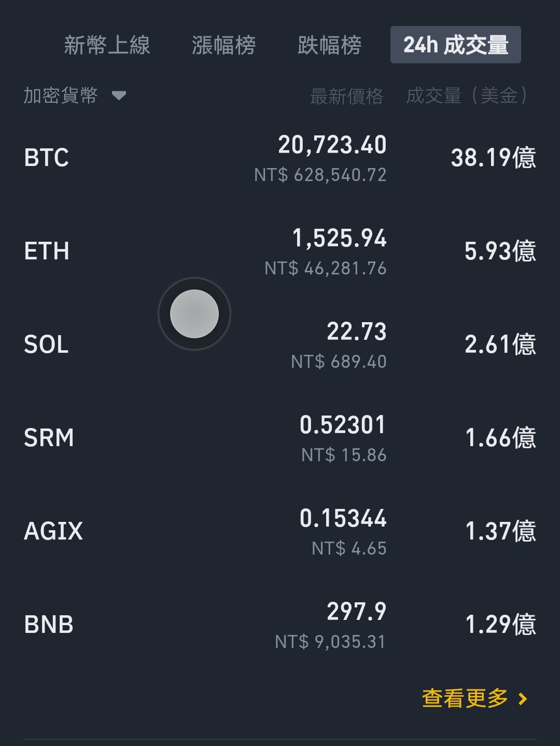
Task: Click the BNB price 297.9
Action: 357,612
